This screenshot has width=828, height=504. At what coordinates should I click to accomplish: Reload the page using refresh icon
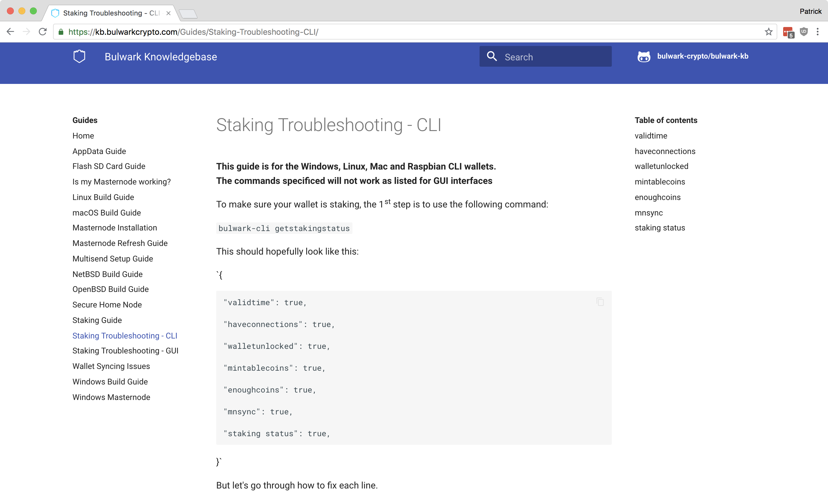tap(43, 32)
